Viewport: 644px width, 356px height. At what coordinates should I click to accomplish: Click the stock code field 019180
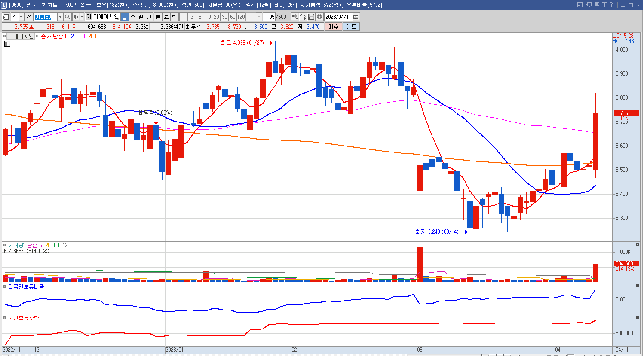[46, 17]
